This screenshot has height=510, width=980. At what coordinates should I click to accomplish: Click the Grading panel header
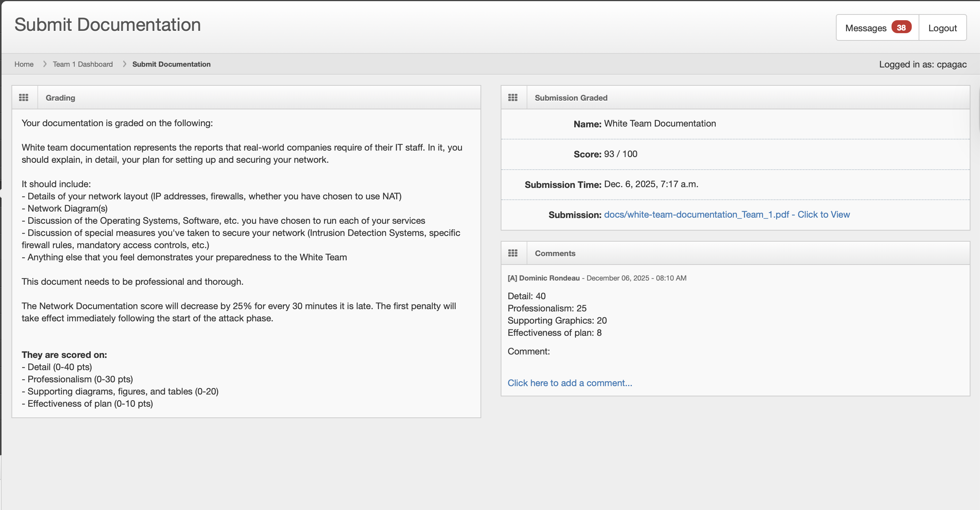pos(60,98)
